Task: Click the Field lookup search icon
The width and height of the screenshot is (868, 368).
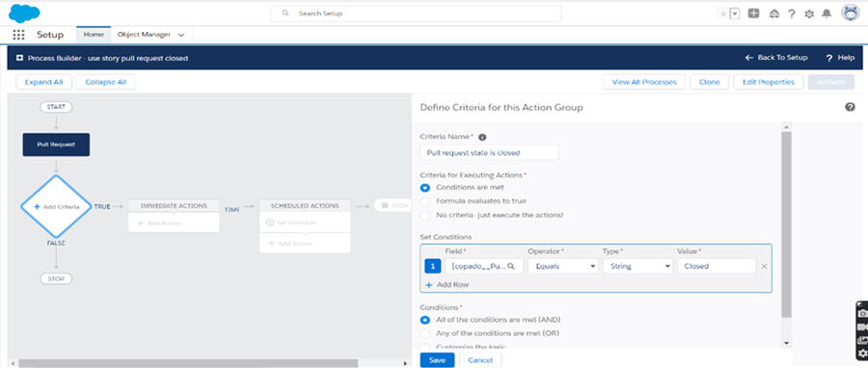Action: [x=511, y=266]
